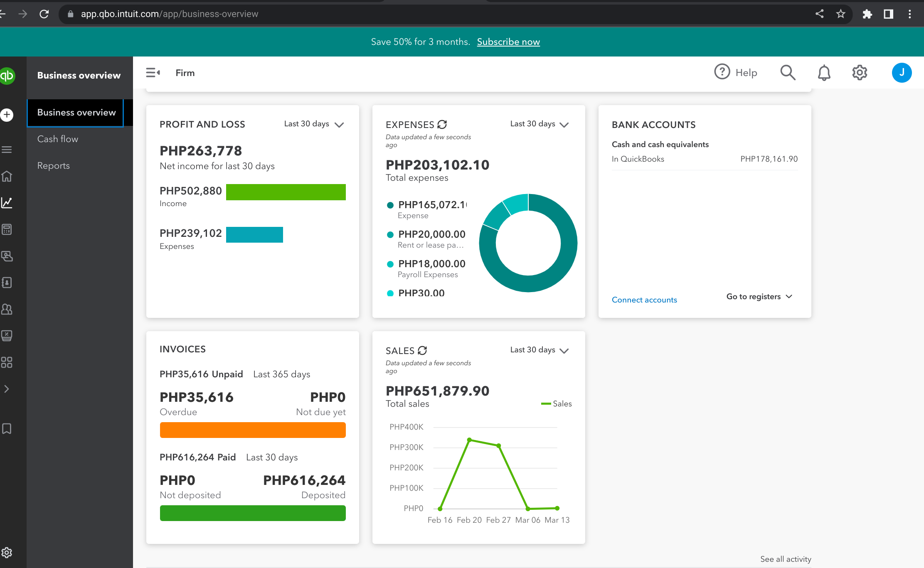Click the browser share icon
Viewport: 924px width, 568px height.
coord(819,14)
